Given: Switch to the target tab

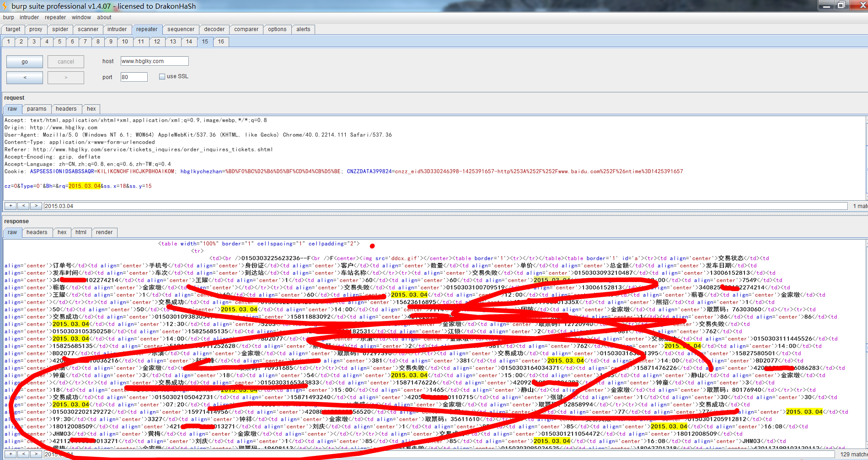Looking at the screenshot, I should 13,29.
